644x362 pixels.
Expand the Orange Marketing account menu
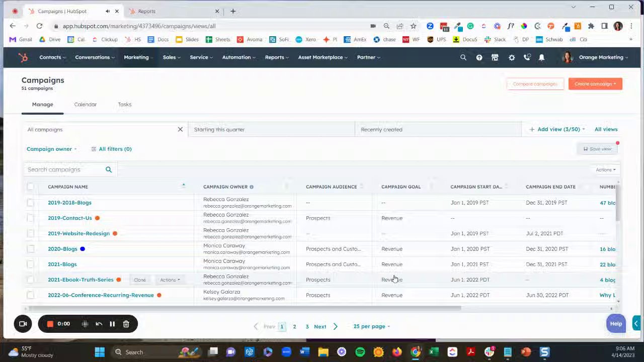(x=603, y=57)
